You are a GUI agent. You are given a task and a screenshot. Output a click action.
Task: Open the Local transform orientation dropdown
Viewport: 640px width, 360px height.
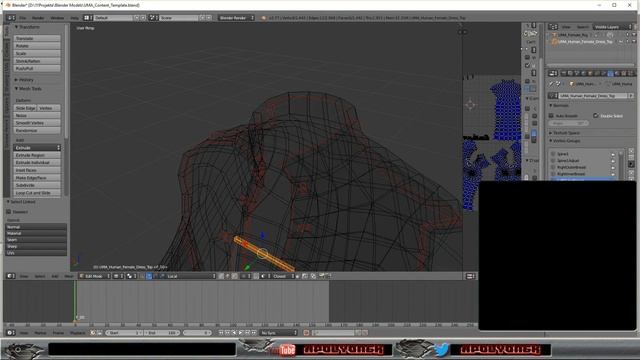click(191, 276)
